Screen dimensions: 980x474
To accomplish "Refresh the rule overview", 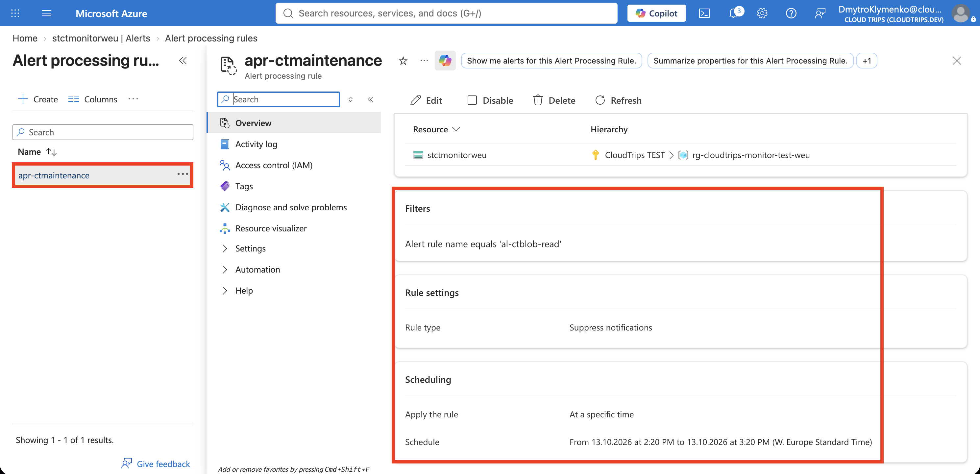I will point(618,100).
